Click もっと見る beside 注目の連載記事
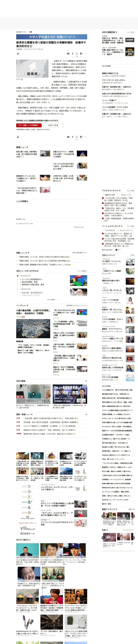138x644 pixels. (130, 32)
